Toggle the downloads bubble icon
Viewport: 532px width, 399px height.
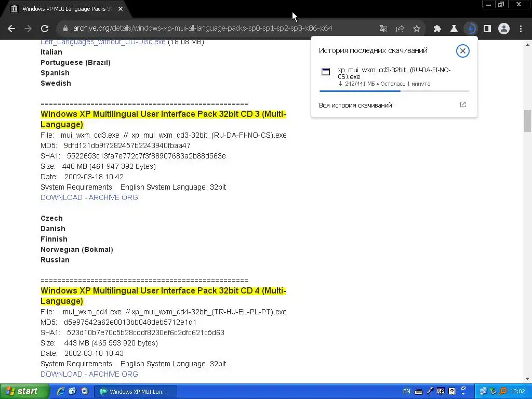point(471,29)
